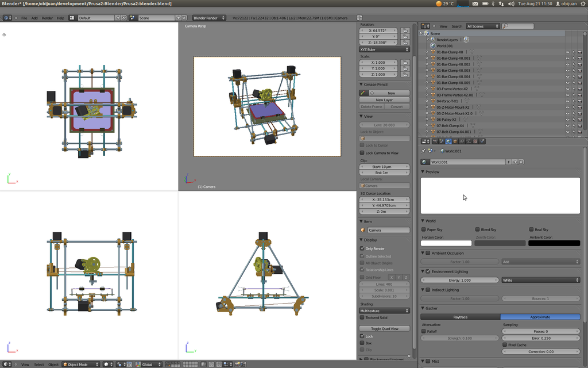Click the pin icon beside World.001 breadcrumb
This screenshot has height=368, width=588.
424,151
